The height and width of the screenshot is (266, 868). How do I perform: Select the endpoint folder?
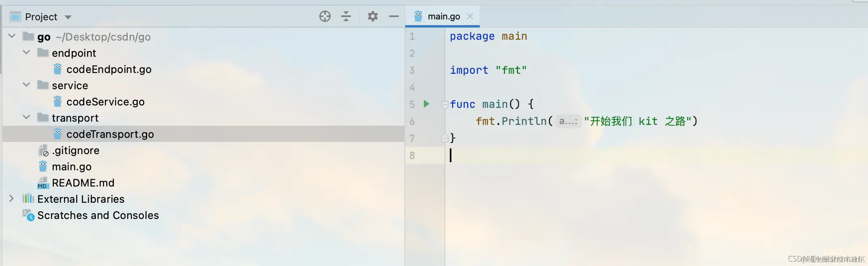pos(74,53)
